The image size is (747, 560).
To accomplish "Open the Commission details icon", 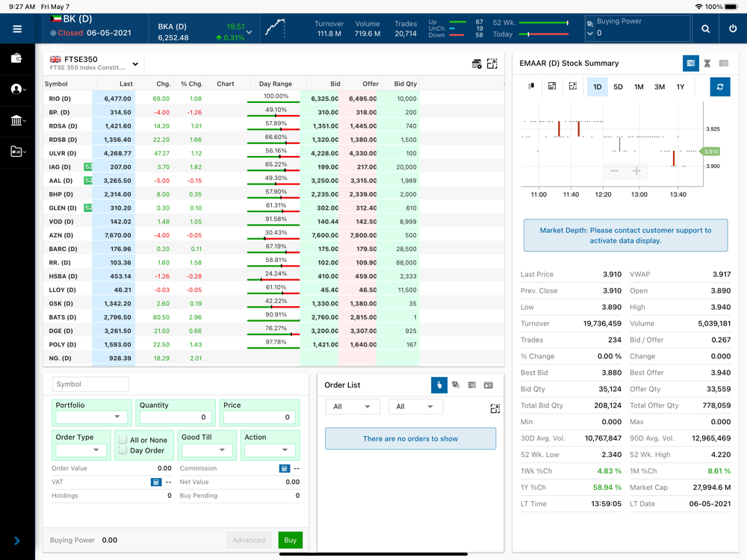I will [x=285, y=469].
